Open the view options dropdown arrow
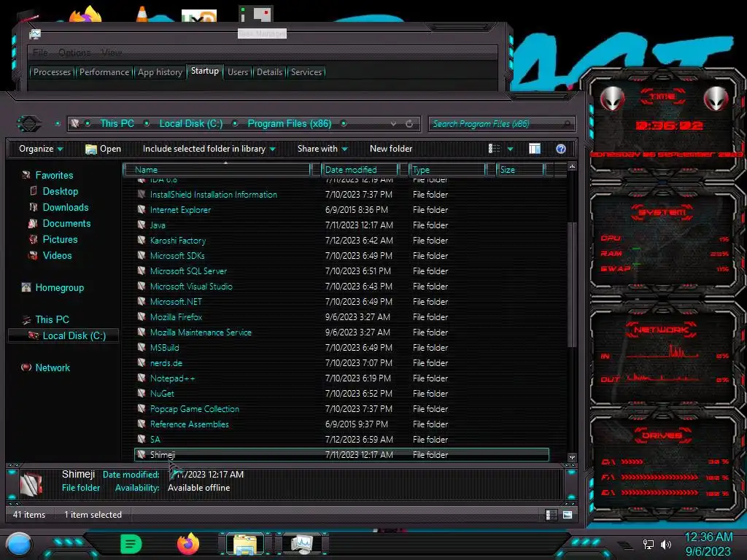 click(x=510, y=149)
